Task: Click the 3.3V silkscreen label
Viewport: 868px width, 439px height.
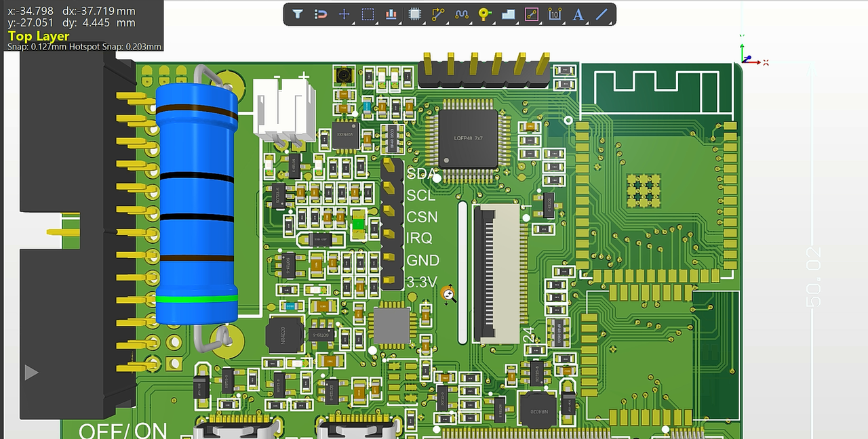Action: point(422,282)
